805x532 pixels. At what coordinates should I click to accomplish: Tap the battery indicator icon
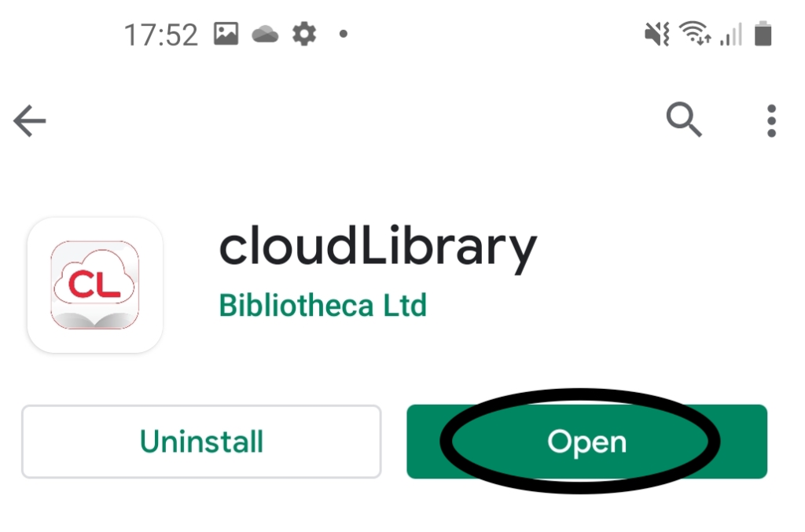pyautogui.click(x=763, y=33)
